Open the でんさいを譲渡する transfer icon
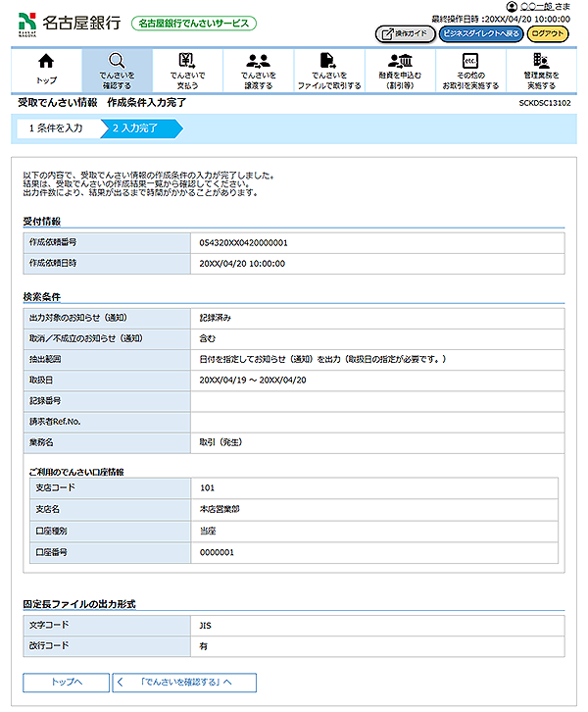 click(x=259, y=61)
